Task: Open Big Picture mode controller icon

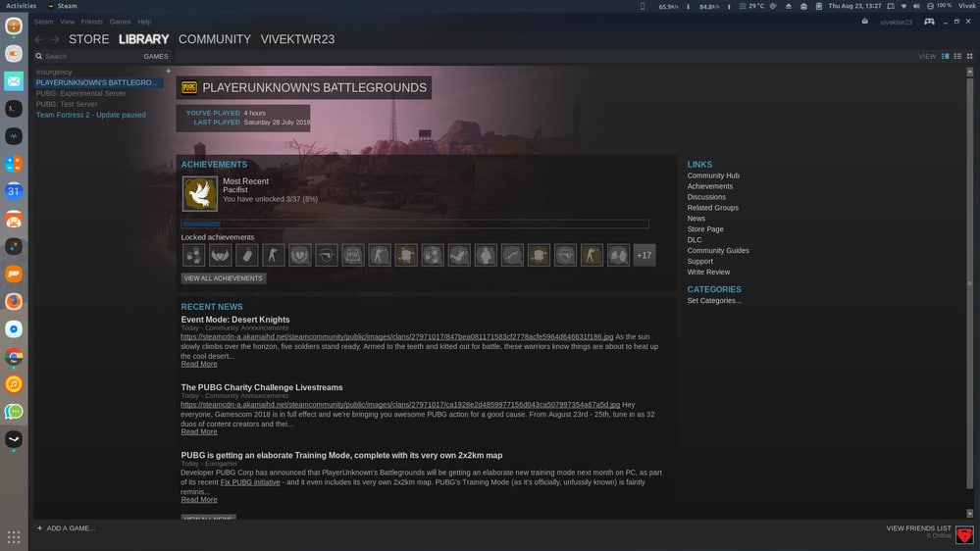Action: pos(929,22)
